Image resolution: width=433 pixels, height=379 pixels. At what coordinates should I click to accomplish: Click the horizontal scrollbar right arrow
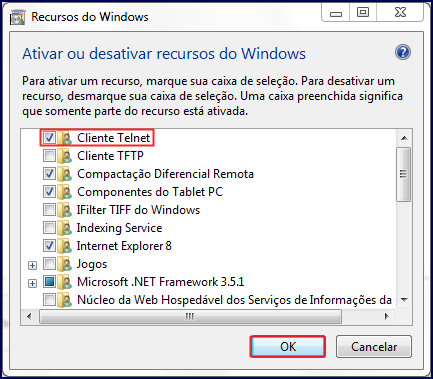386,316
